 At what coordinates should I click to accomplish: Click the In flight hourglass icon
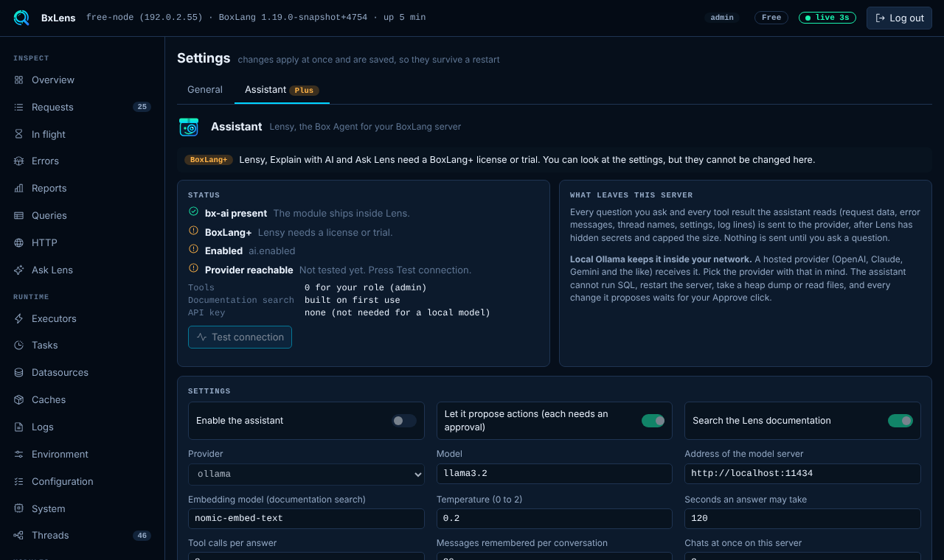(18, 134)
